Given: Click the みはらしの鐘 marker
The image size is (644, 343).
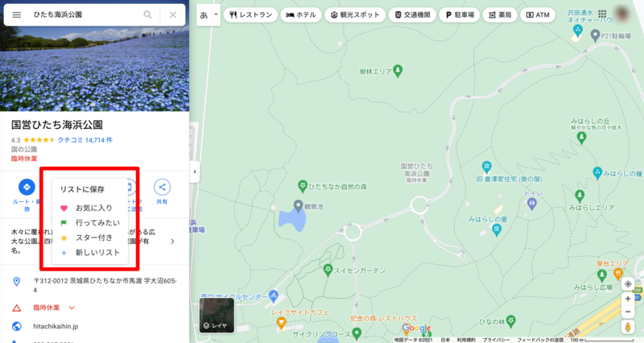Looking at the screenshot, I should (x=597, y=173).
